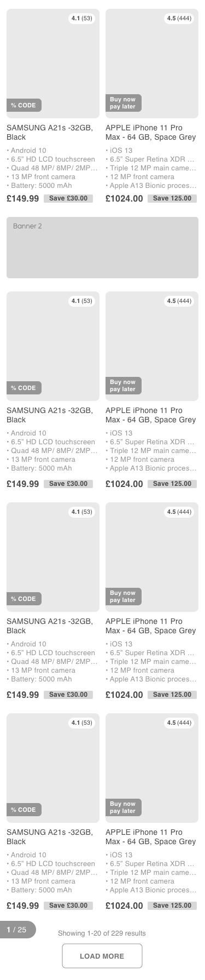Viewport: 205px width, 980px height.
Task: Click Save 125.00 tag above Banner 2
Action: click(172, 198)
